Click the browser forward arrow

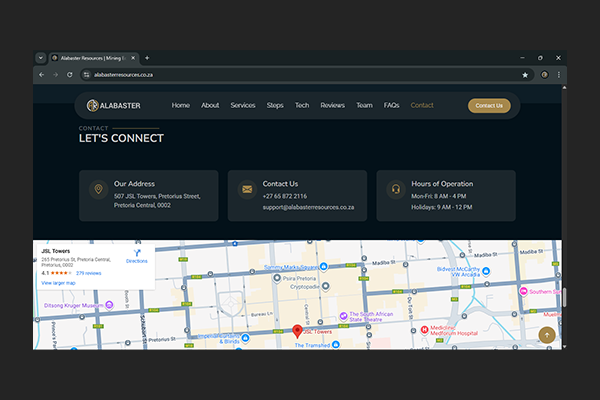click(55, 75)
